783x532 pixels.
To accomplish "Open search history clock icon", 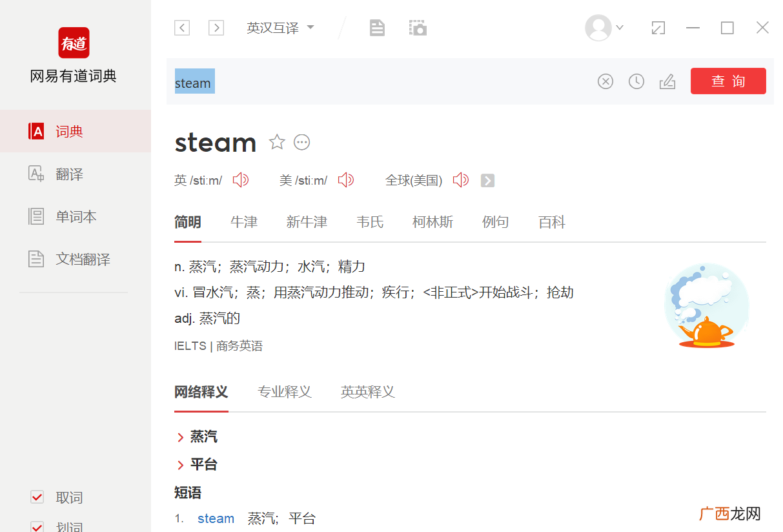I will [x=636, y=81].
